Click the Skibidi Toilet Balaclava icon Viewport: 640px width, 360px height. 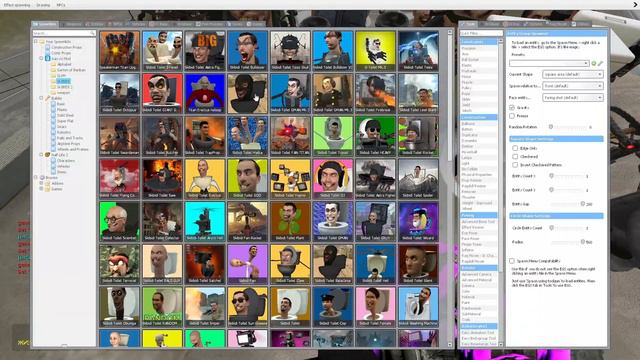click(333, 264)
